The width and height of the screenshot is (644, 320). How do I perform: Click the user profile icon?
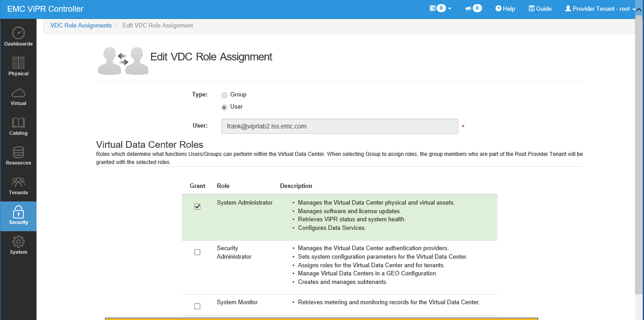tap(568, 9)
